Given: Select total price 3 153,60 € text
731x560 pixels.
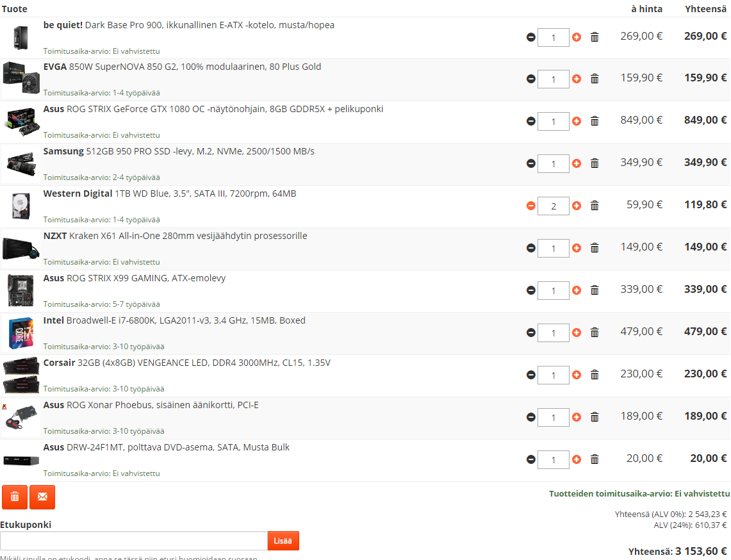Looking at the screenshot, I should click(701, 552).
